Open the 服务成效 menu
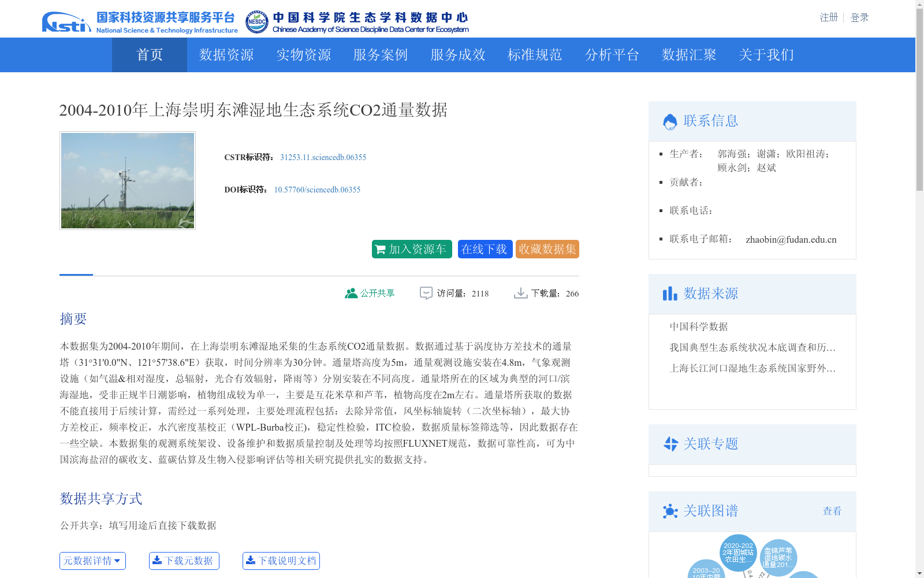Viewport: 924px width, 578px height. (458, 55)
